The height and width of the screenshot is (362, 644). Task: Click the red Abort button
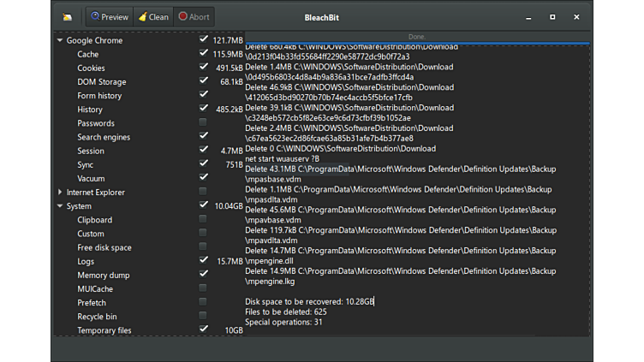coord(194,17)
